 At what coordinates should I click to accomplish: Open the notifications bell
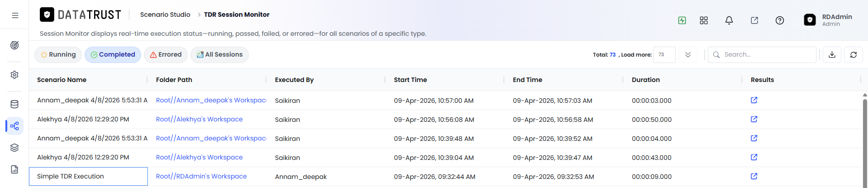(x=729, y=20)
